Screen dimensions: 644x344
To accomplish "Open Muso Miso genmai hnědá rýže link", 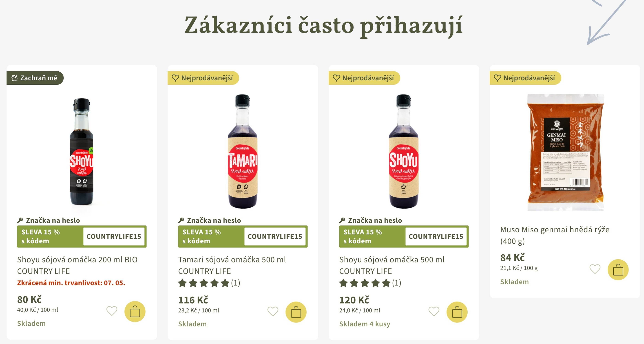I will pyautogui.click(x=554, y=235).
